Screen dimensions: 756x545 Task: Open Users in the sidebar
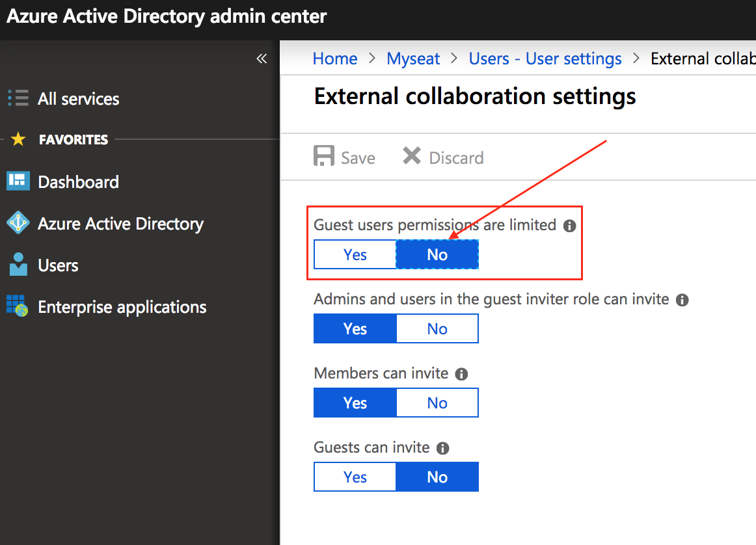click(x=58, y=265)
